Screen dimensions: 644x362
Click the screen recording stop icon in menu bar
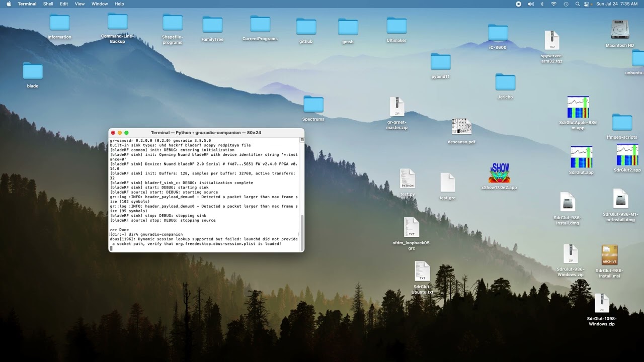518,4
